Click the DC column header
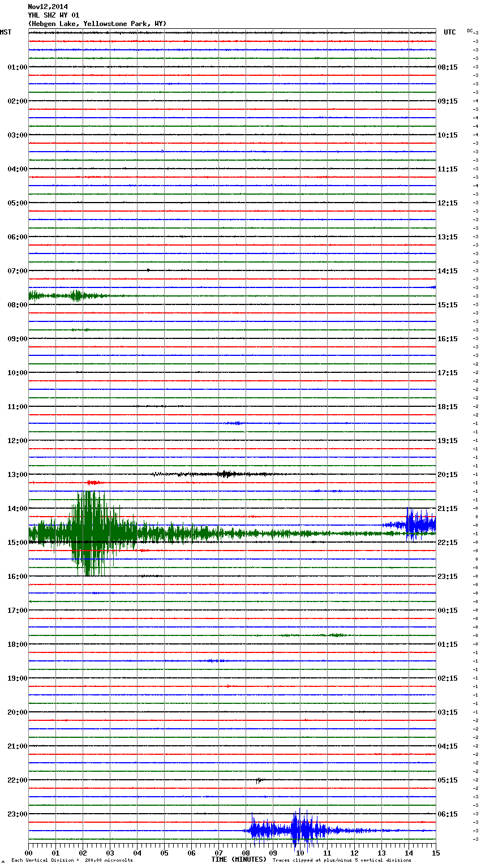Screen dimensions: 481x868 (x=470, y=31)
